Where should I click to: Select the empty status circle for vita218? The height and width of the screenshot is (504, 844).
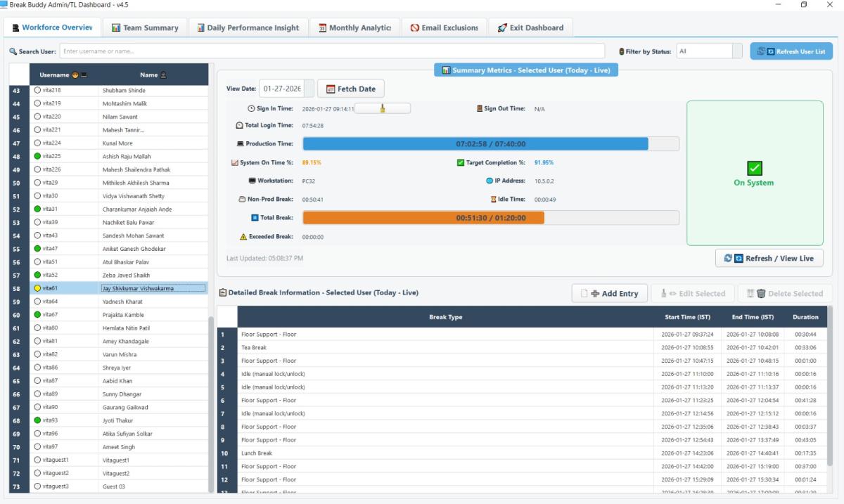click(x=37, y=91)
